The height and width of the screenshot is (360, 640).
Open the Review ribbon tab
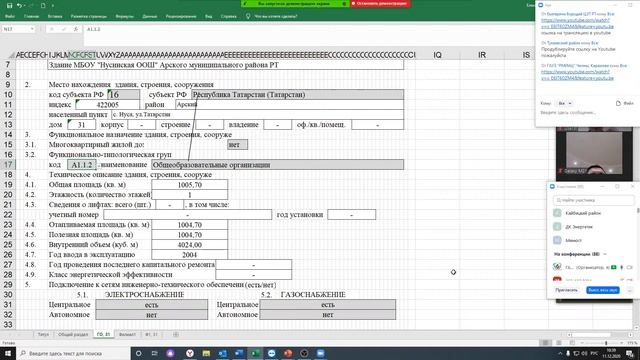[x=181, y=16]
